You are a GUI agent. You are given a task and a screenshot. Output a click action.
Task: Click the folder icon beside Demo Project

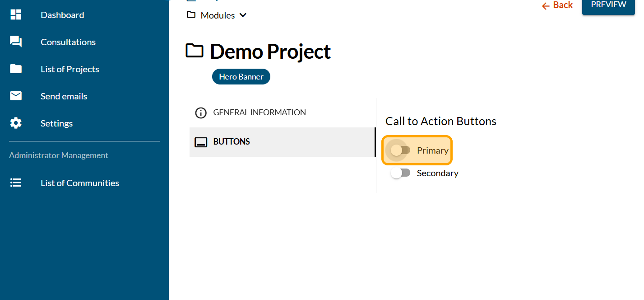tap(195, 51)
